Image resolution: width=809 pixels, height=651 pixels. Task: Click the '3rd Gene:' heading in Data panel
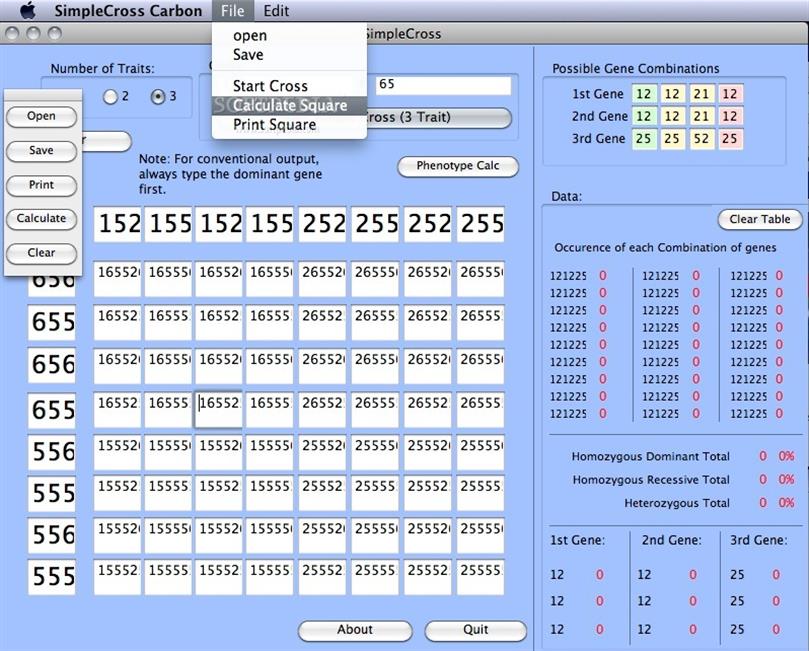point(758,541)
